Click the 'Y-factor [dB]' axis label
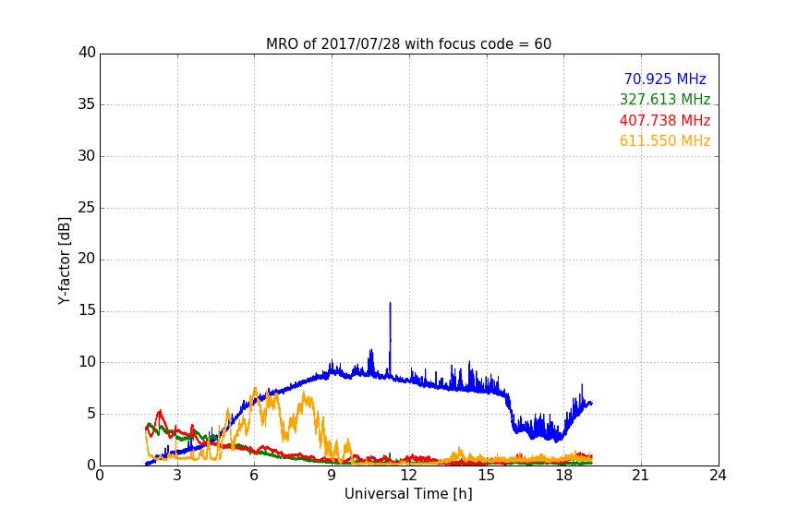The height and width of the screenshot is (532, 798). point(64,260)
